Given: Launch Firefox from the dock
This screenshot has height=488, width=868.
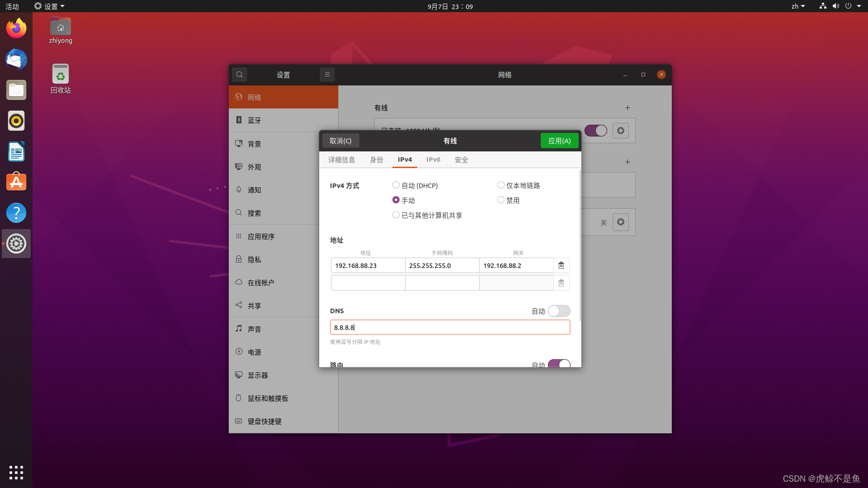Looking at the screenshot, I should [16, 28].
